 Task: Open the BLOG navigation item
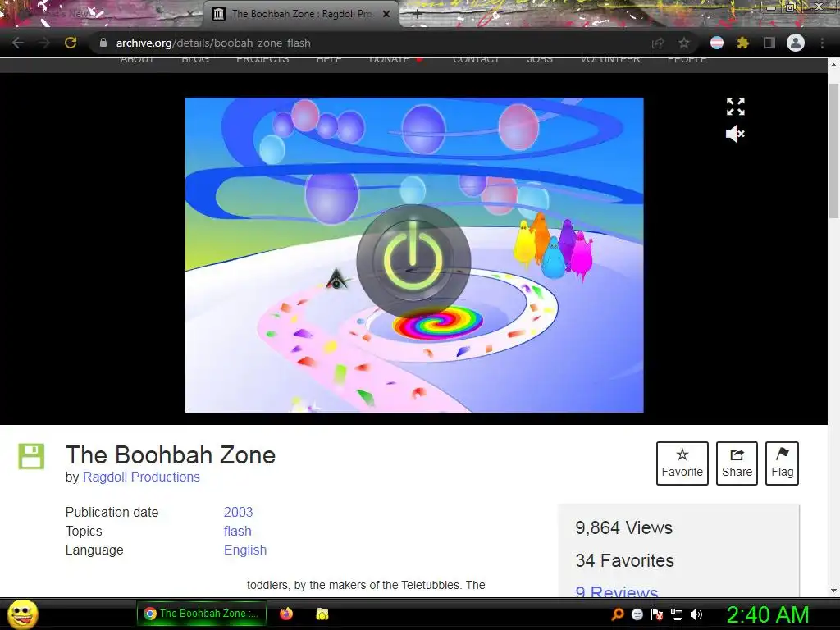pos(195,59)
